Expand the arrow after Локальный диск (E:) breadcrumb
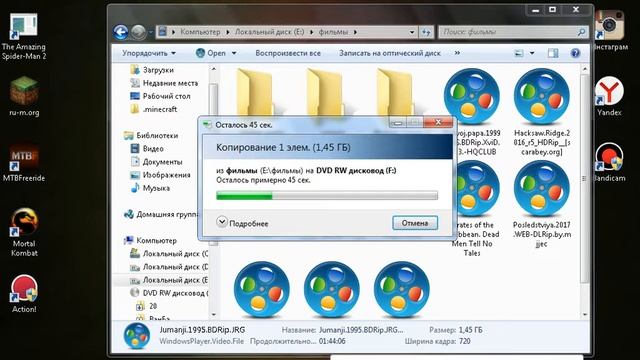Screen dimensions: 640x360 point(311,32)
